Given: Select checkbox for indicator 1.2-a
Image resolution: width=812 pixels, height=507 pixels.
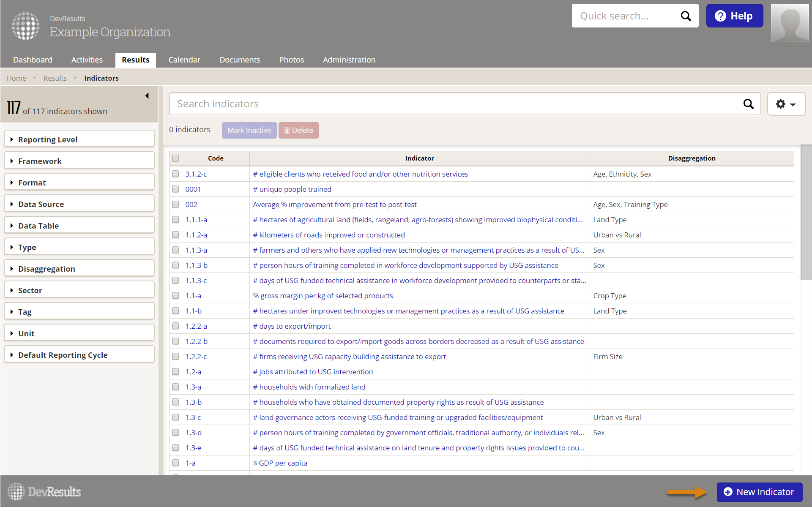Looking at the screenshot, I should [x=175, y=372].
